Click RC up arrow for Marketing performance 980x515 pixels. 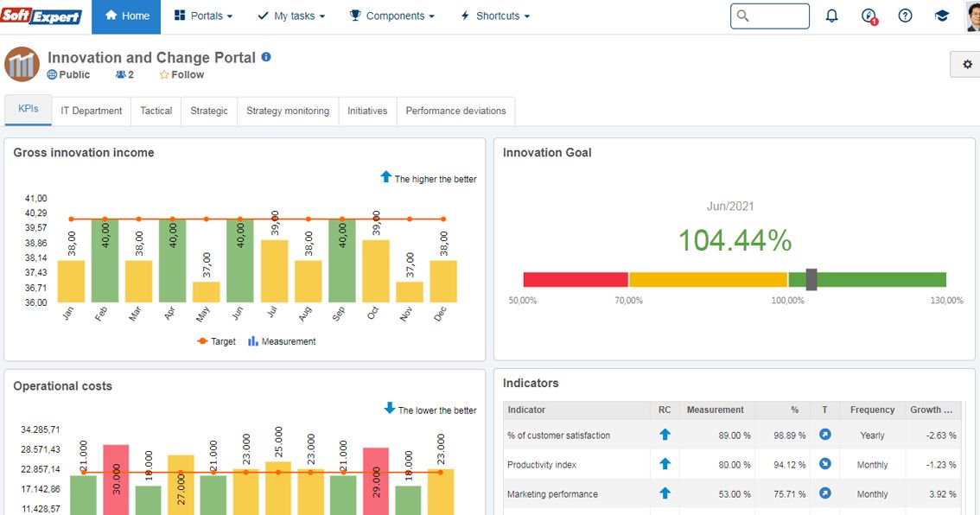click(665, 493)
